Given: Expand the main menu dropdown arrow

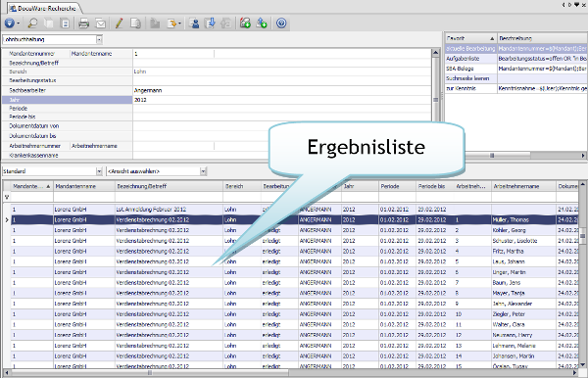Looking at the screenshot, I should (x=19, y=24).
